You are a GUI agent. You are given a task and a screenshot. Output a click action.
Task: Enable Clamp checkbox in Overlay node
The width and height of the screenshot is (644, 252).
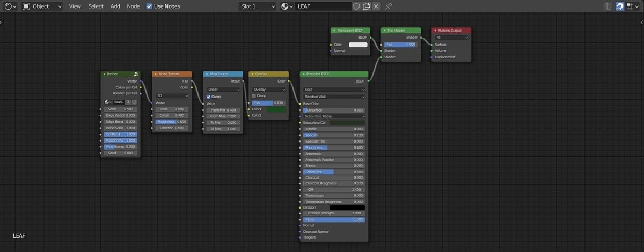point(254,95)
